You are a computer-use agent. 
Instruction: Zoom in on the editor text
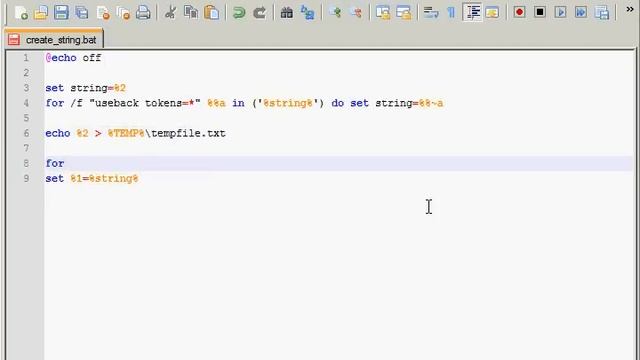(x=335, y=13)
